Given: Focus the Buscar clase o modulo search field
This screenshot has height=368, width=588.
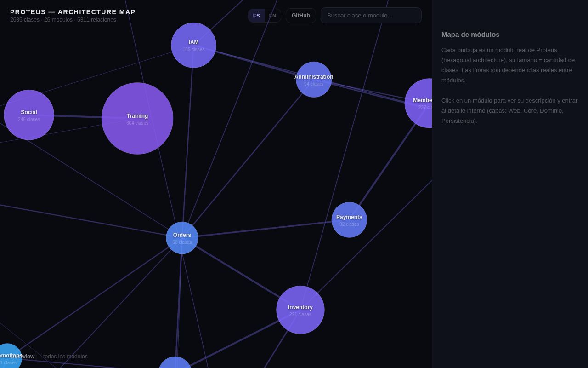Looking at the screenshot, I should (x=371, y=15).
